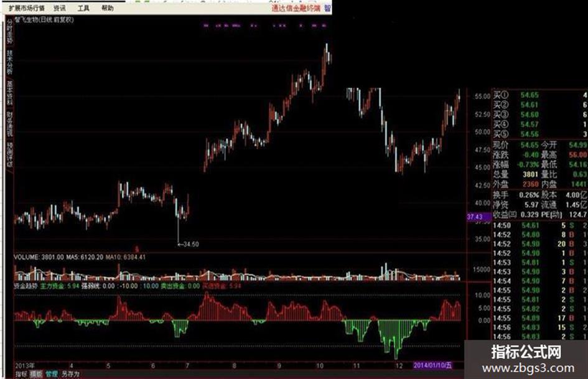588x379 pixels.
Task: Select the 买⑤ 54.56 bid row
Action: click(x=540, y=134)
